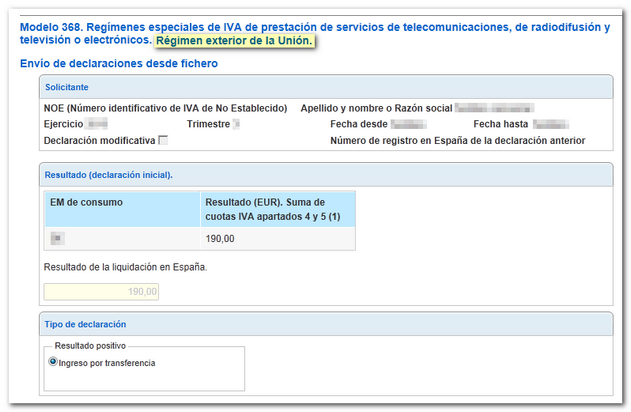Select the Ingreso por transferencia radio button

(x=53, y=362)
